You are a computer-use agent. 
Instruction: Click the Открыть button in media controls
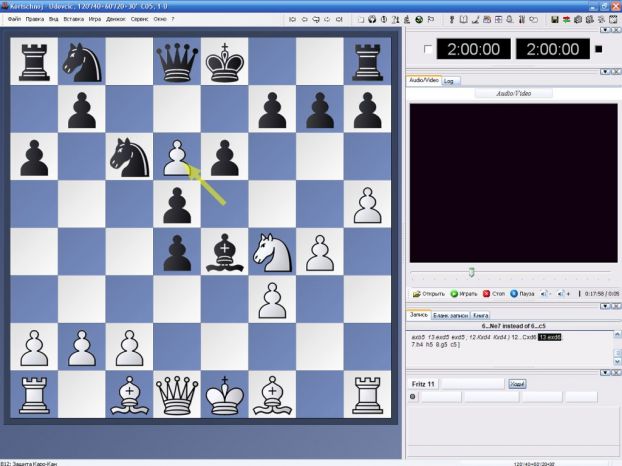click(x=429, y=294)
